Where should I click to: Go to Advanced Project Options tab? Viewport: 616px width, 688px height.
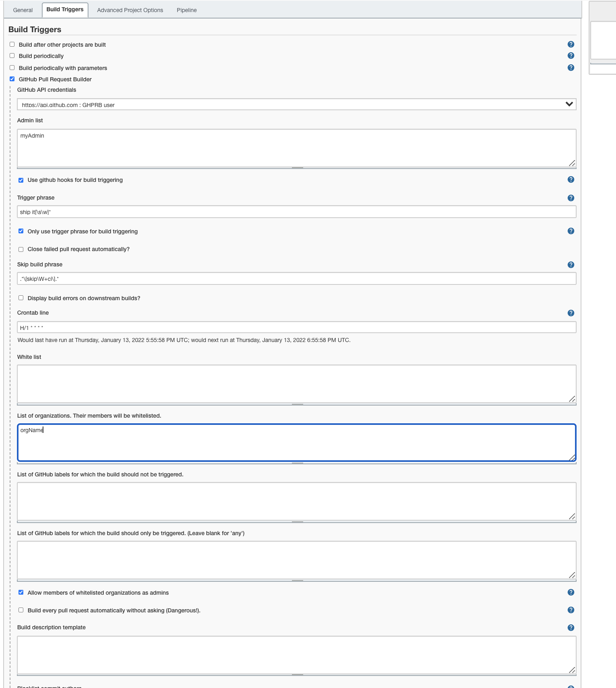coord(130,10)
